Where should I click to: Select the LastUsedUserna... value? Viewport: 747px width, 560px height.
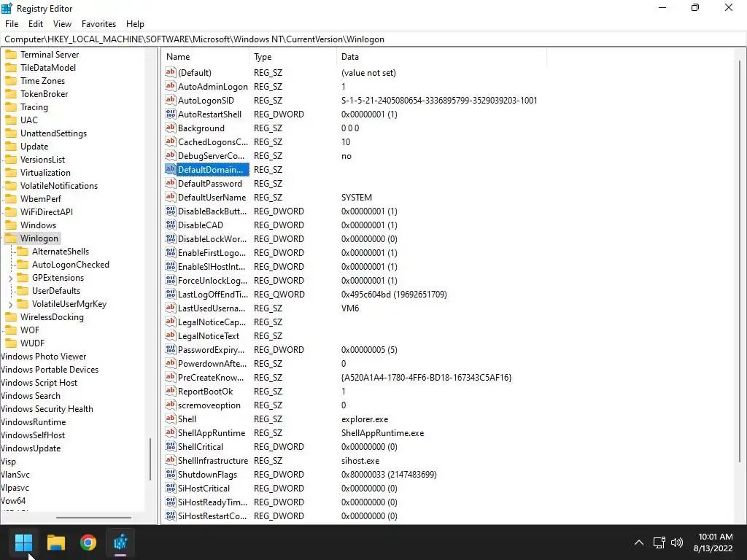(x=212, y=308)
